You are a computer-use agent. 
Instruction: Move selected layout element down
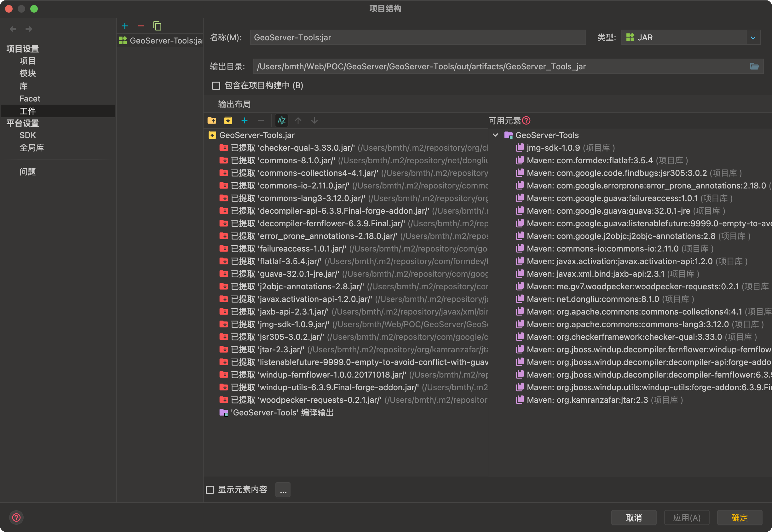tap(314, 121)
